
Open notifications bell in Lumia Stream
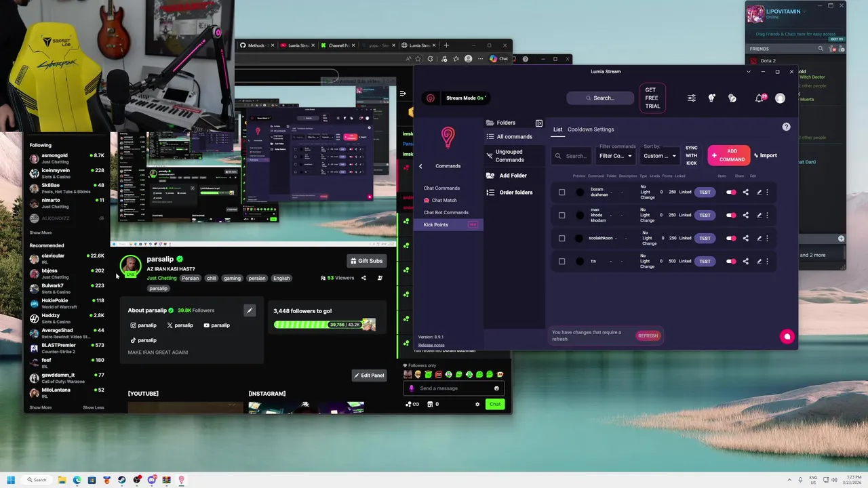click(x=759, y=98)
